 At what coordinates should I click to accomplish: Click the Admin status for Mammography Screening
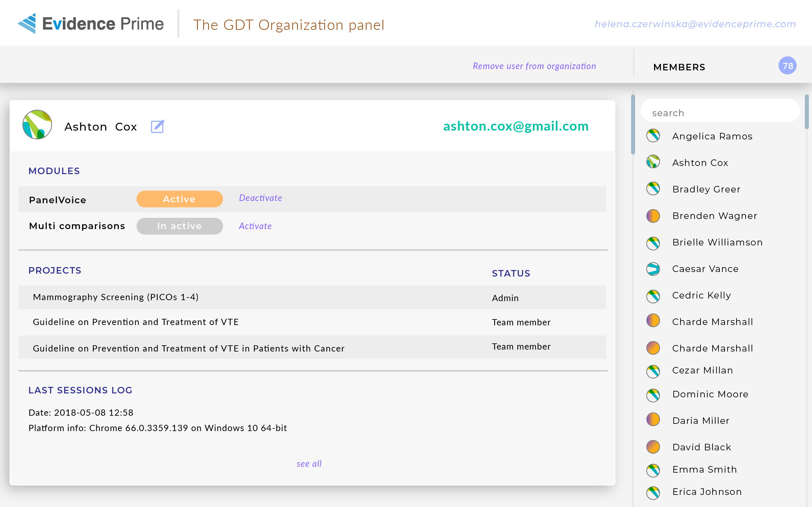(505, 298)
